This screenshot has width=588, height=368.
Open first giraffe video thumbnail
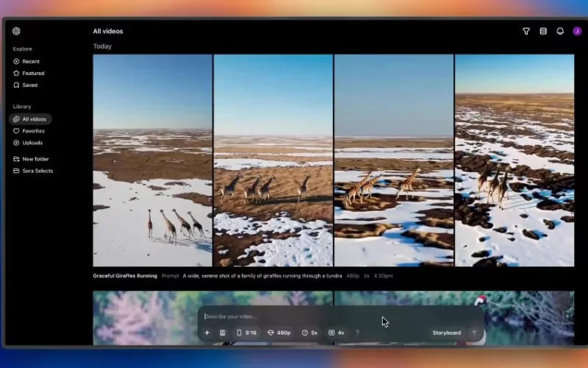pos(153,160)
